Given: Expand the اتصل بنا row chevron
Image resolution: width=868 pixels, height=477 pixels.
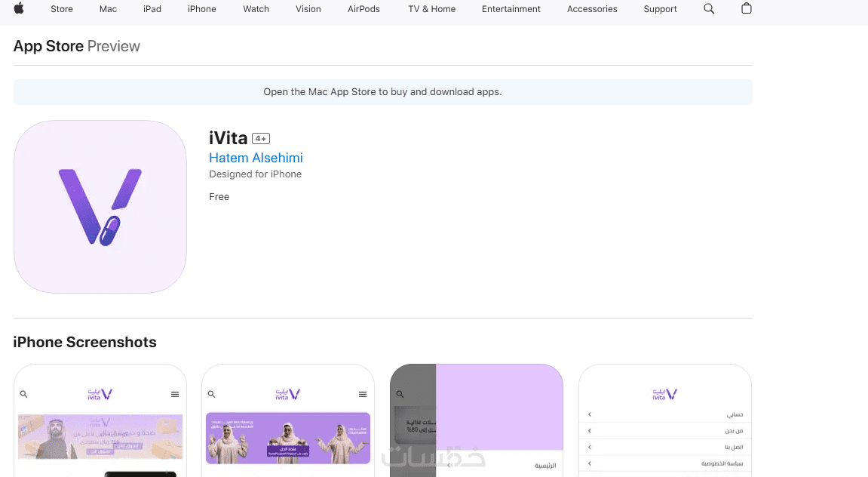Looking at the screenshot, I should click(x=590, y=447).
